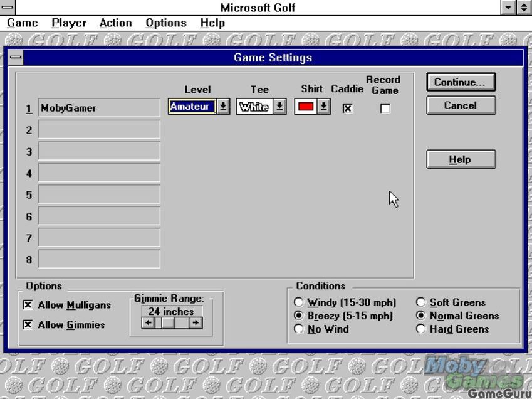This screenshot has width=532, height=399.
Task: Click the MobyGamer player 1 name field
Action: coord(99,108)
